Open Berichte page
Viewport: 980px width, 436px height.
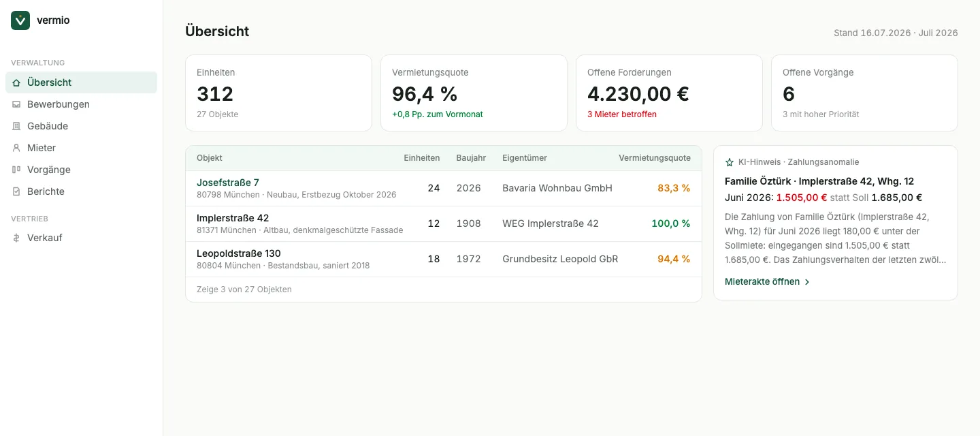pos(81,191)
